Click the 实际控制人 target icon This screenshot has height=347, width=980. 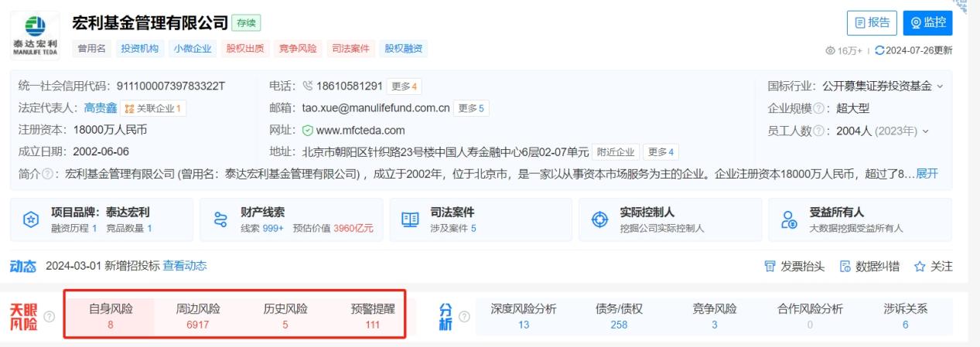599,219
